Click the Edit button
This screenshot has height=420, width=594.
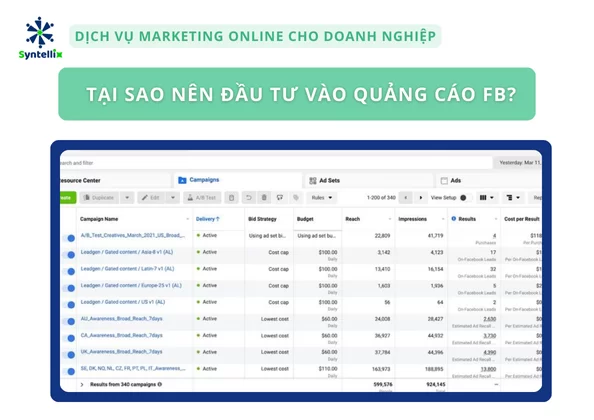[x=151, y=198]
